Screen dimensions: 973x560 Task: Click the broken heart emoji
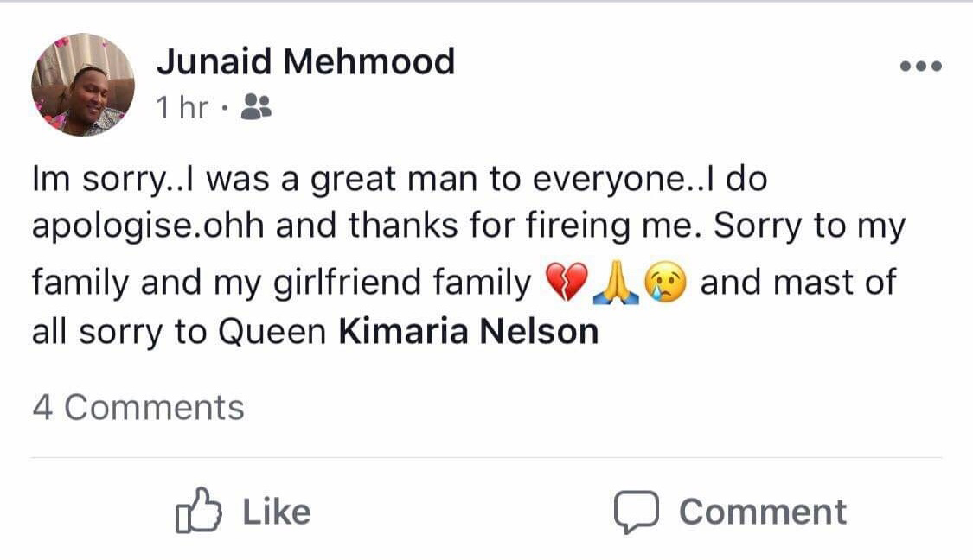pyautogui.click(x=566, y=283)
